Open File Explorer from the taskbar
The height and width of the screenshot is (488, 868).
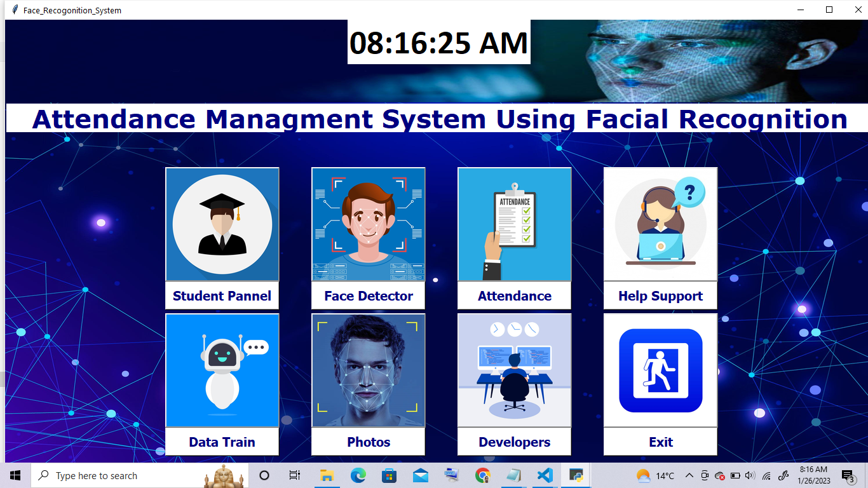[327, 475]
